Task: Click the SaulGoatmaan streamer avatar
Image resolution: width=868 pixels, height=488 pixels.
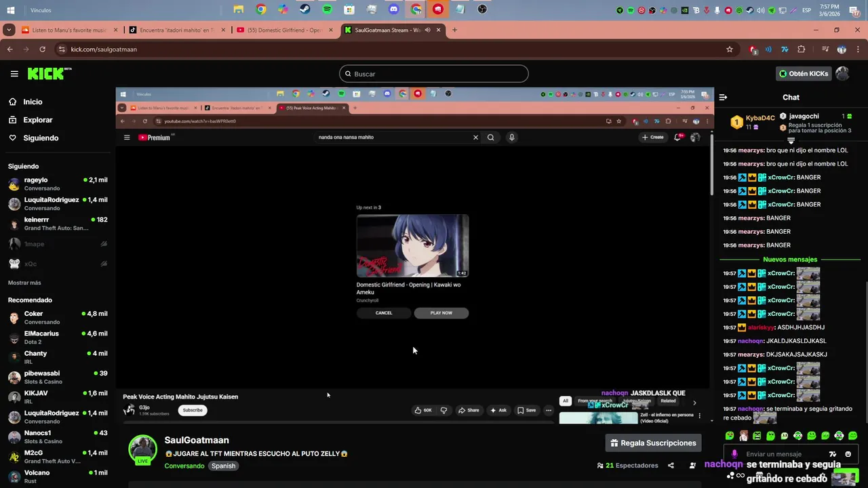Action: coord(143,450)
